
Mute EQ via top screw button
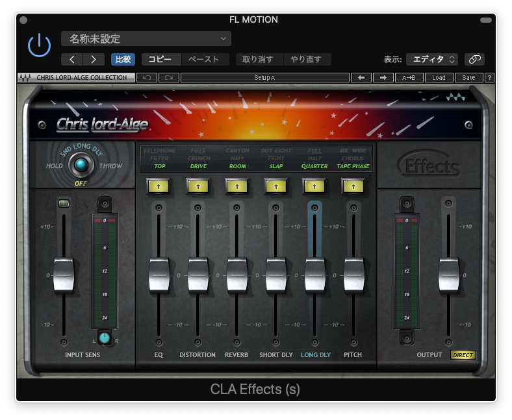[x=159, y=208]
